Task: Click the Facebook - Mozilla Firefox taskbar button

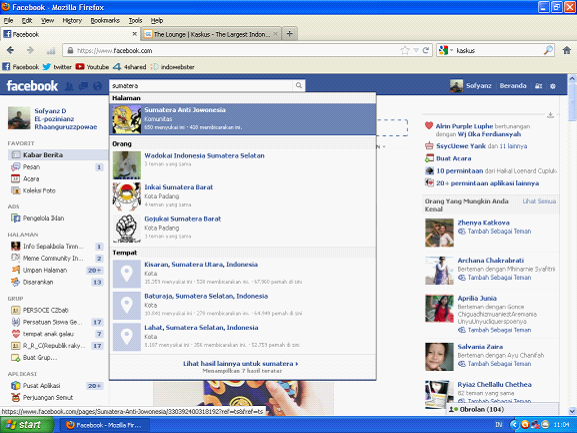Action: pyautogui.click(x=104, y=425)
